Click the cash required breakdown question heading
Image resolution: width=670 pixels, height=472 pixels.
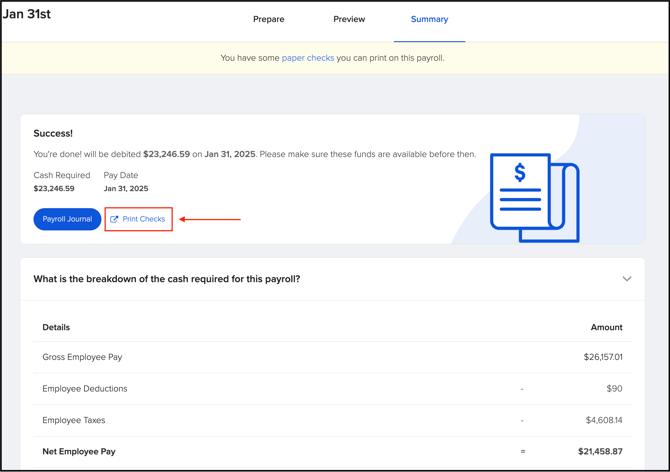pyautogui.click(x=166, y=279)
